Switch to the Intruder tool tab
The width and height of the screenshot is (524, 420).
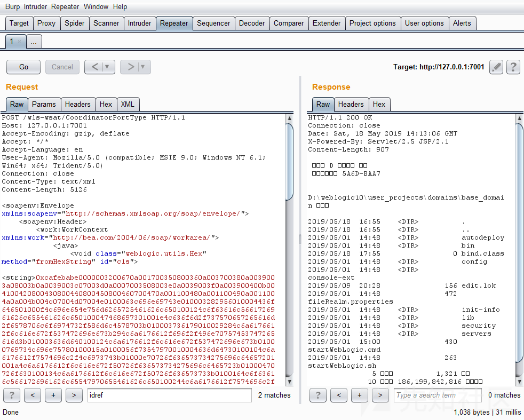pyautogui.click(x=139, y=23)
